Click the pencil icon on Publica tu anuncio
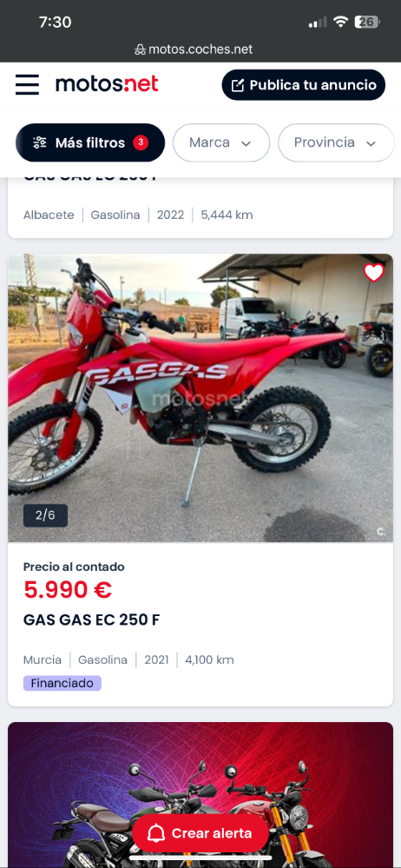Screen dimensions: 401x868 coord(237,85)
